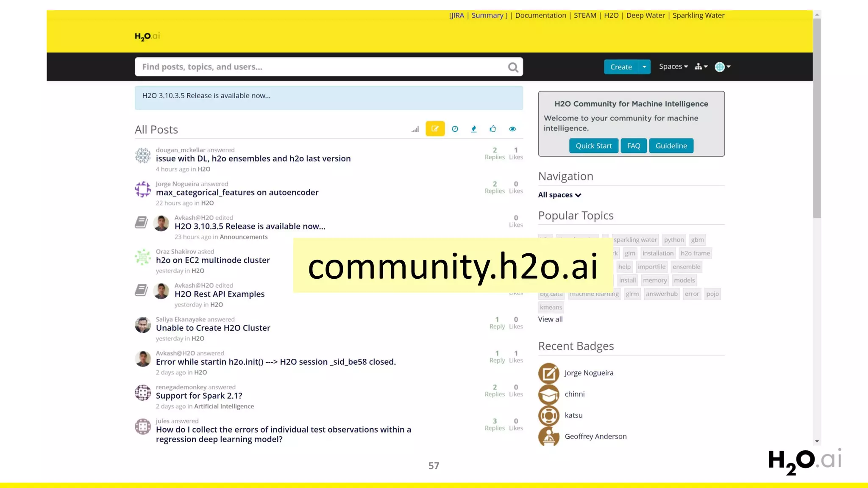The height and width of the screenshot is (488, 868).
Task: Select the sparkling water topic tag
Action: (635, 240)
